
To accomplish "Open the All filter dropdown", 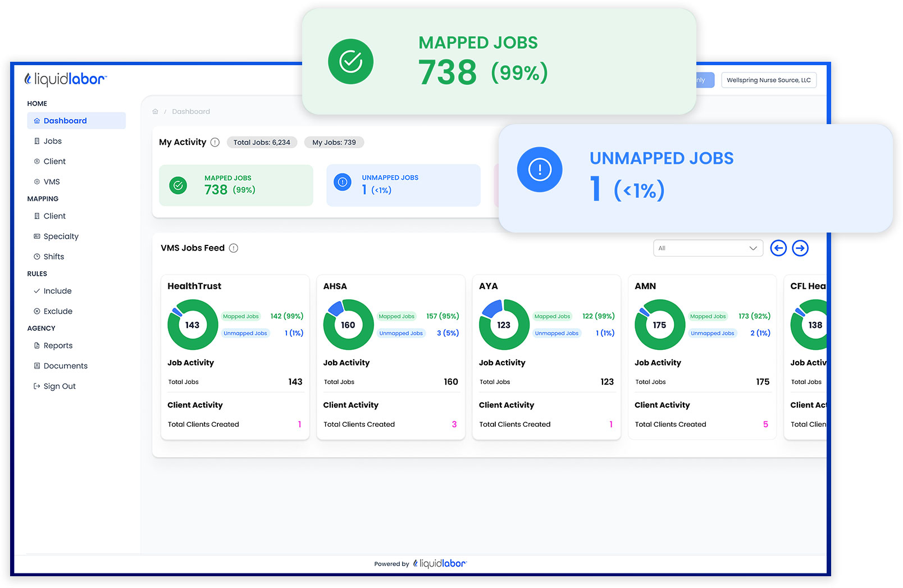I will [x=708, y=248].
